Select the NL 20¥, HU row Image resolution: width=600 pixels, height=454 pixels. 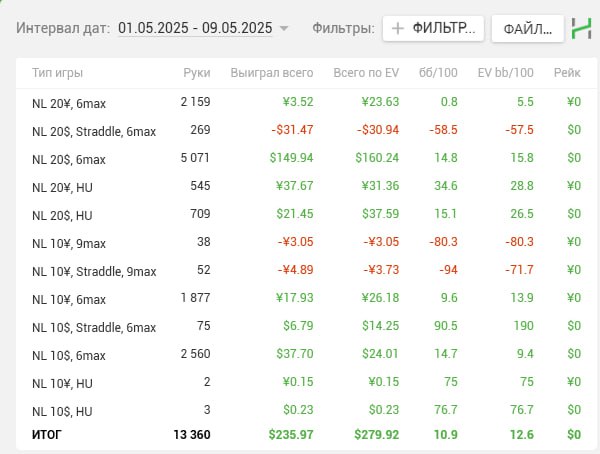(x=307, y=186)
